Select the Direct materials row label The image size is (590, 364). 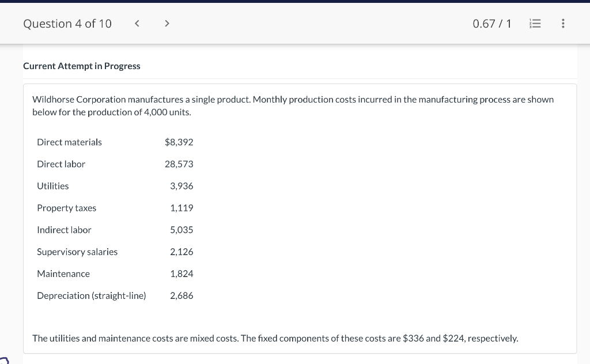(69, 142)
